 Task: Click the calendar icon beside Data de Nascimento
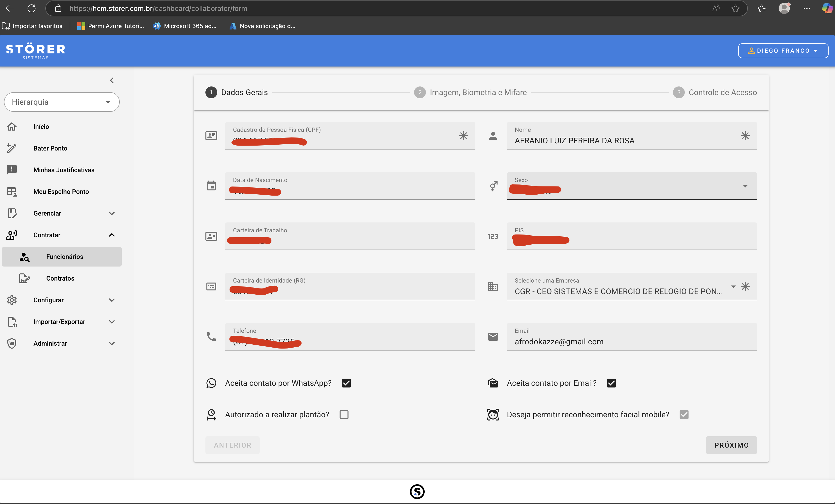click(211, 185)
